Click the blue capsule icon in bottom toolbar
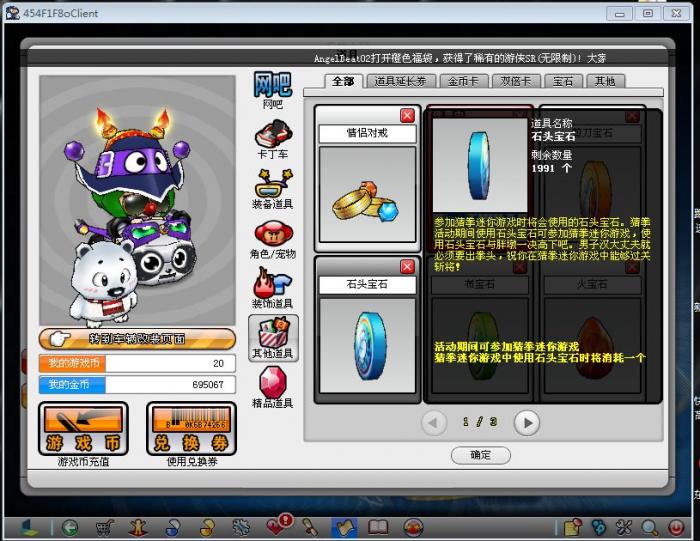Image resolution: width=700 pixels, height=541 pixels. point(173,528)
